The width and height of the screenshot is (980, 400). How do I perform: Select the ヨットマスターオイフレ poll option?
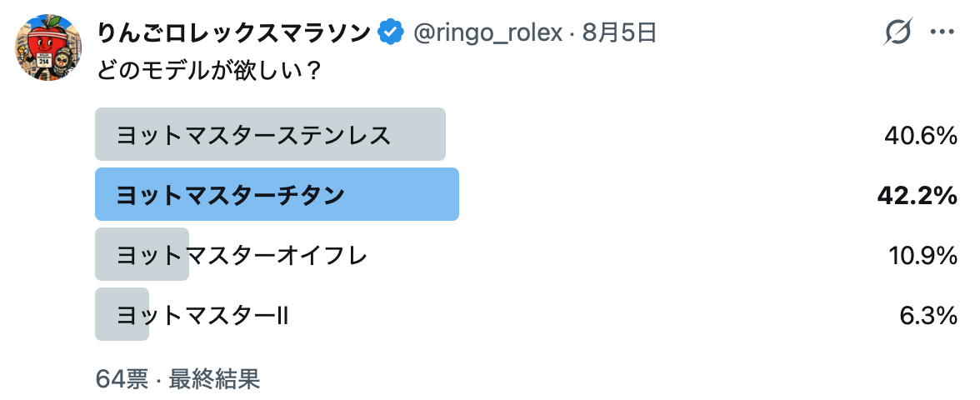[x=527, y=254]
